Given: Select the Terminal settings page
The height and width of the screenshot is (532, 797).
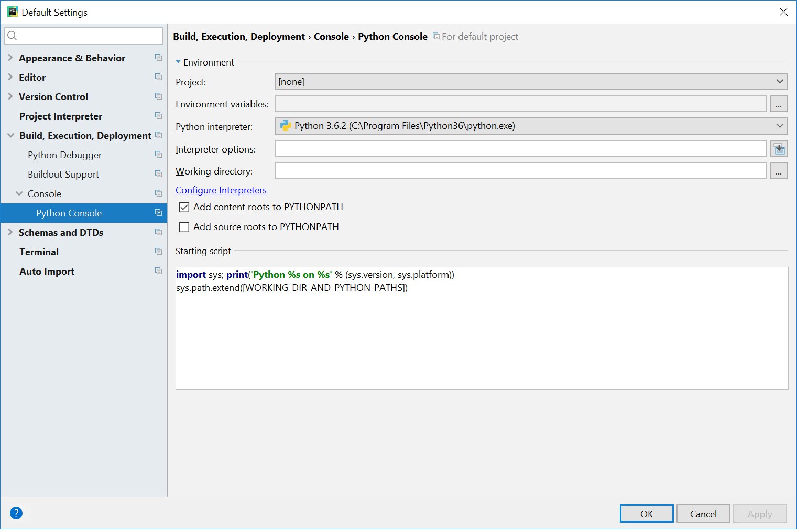Looking at the screenshot, I should point(39,252).
